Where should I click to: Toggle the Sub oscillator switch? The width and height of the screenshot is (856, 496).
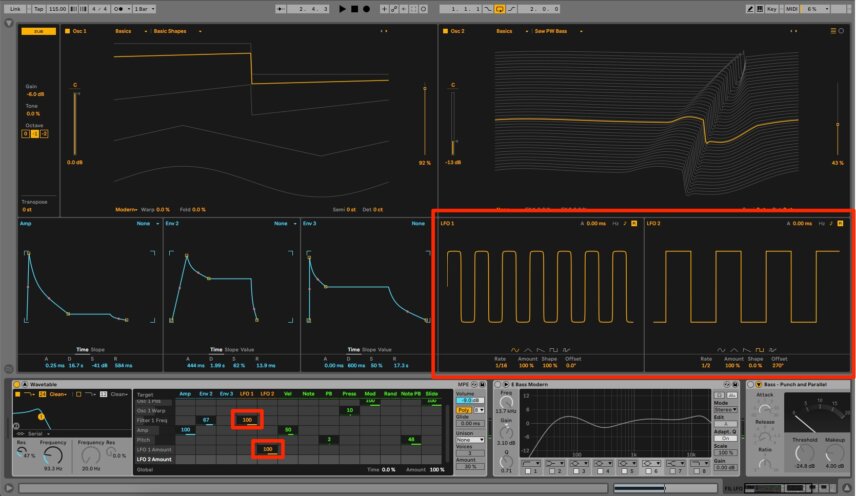click(x=38, y=32)
